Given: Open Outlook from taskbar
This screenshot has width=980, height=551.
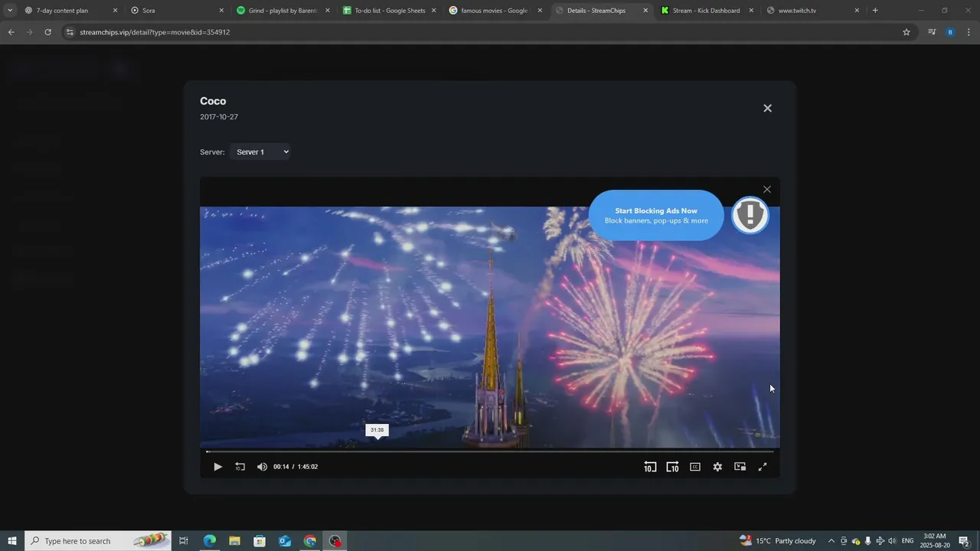Looking at the screenshot, I should [285, 541].
